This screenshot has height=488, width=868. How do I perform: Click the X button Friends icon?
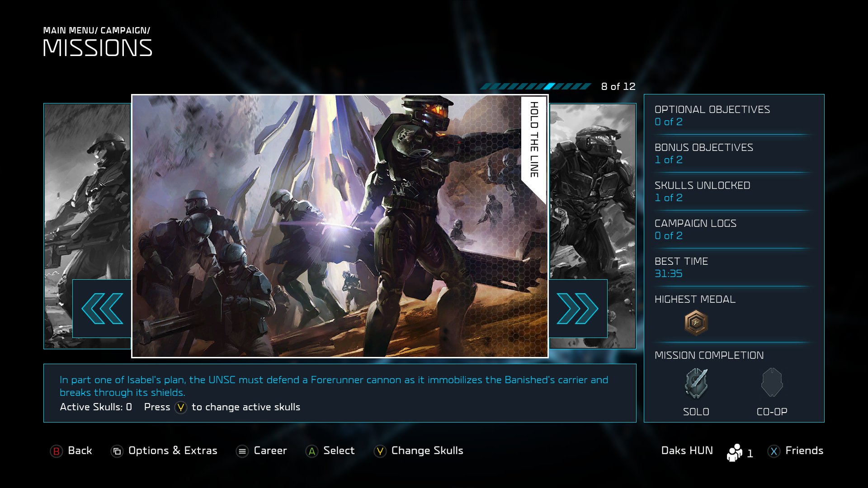774,451
